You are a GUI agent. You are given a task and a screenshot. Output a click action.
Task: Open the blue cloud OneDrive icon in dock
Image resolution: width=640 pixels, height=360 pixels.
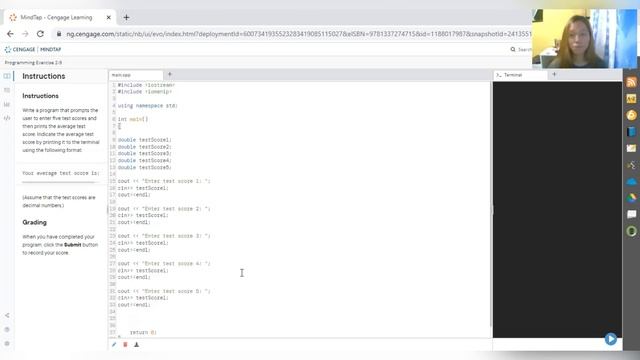pyautogui.click(x=631, y=182)
